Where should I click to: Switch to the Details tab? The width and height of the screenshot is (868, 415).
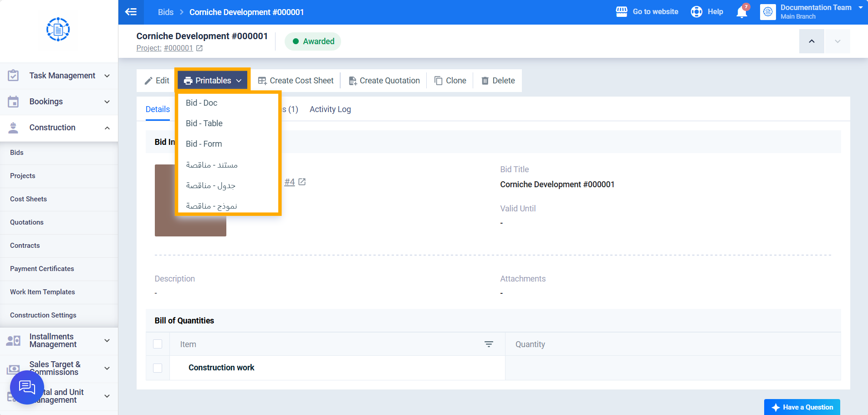(x=158, y=109)
